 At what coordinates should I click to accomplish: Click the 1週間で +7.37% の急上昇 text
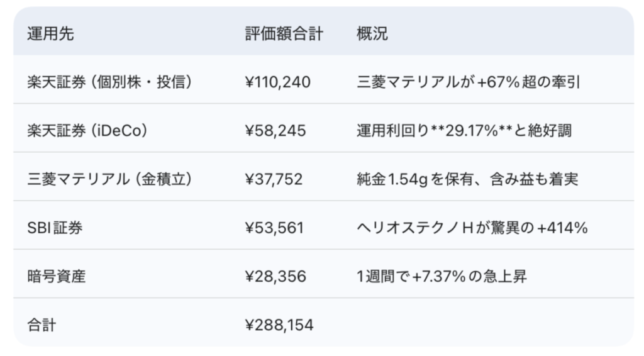click(x=441, y=276)
